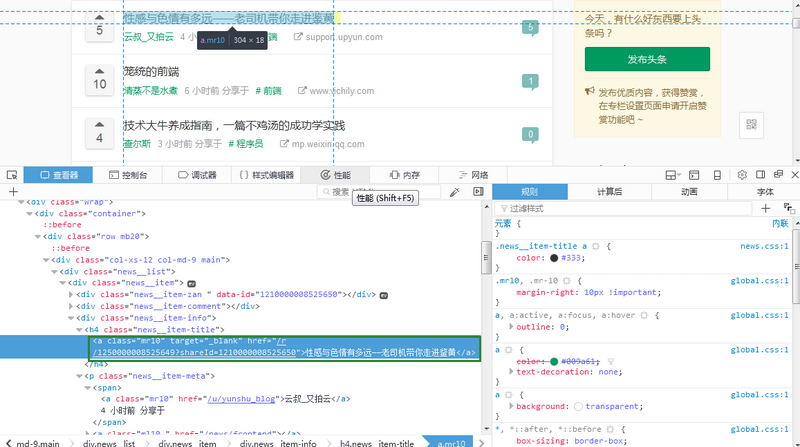Open the news.css:1 source link
The image size is (800, 447).
coord(764,246)
